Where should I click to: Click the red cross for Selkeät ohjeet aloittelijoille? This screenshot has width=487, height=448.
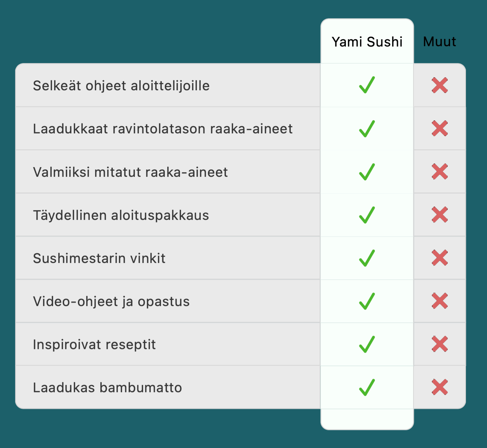point(440,85)
